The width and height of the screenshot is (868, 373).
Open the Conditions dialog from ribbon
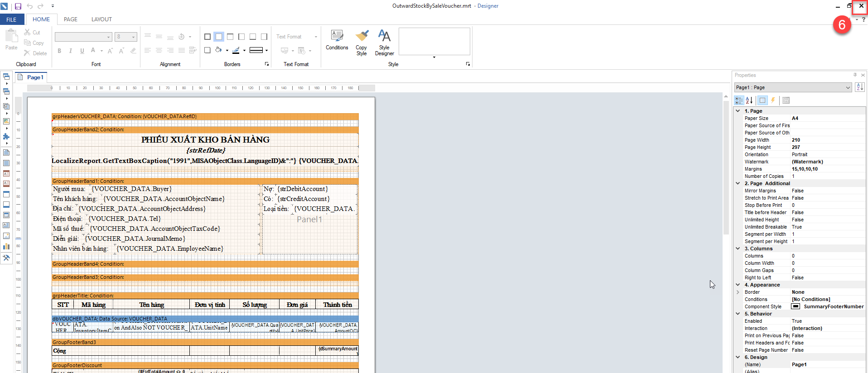(337, 40)
